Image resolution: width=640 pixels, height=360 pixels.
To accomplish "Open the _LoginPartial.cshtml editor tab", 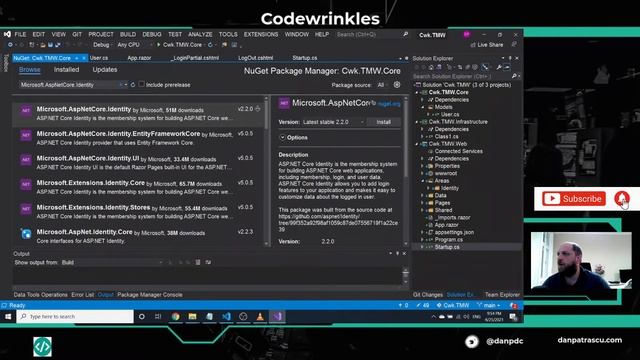I will (x=196, y=58).
